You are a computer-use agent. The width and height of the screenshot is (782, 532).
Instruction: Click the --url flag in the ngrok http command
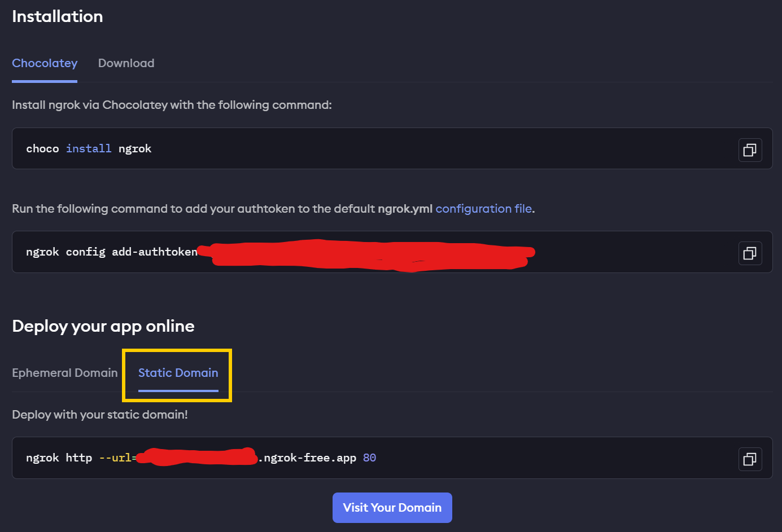(x=115, y=458)
